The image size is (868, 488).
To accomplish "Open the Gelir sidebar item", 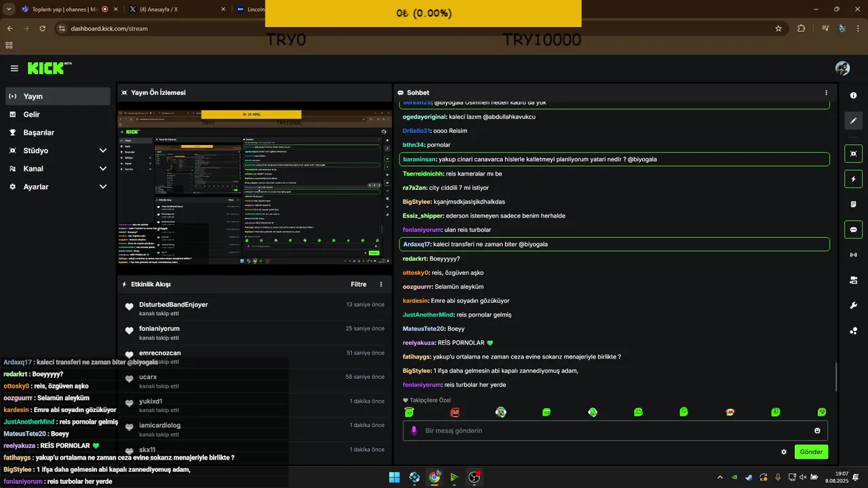I will tap(58, 115).
